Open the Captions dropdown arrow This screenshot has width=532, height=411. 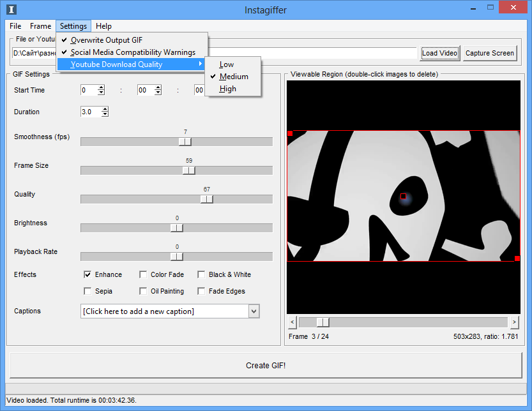(x=254, y=311)
